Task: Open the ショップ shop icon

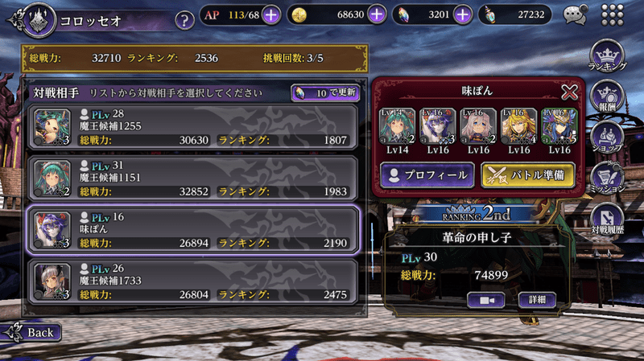Action: coord(607,137)
